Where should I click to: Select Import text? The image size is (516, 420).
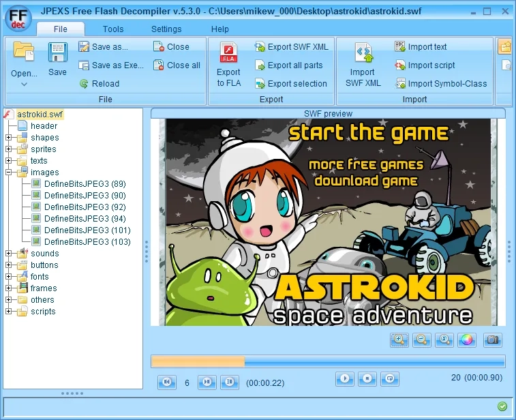click(421, 47)
